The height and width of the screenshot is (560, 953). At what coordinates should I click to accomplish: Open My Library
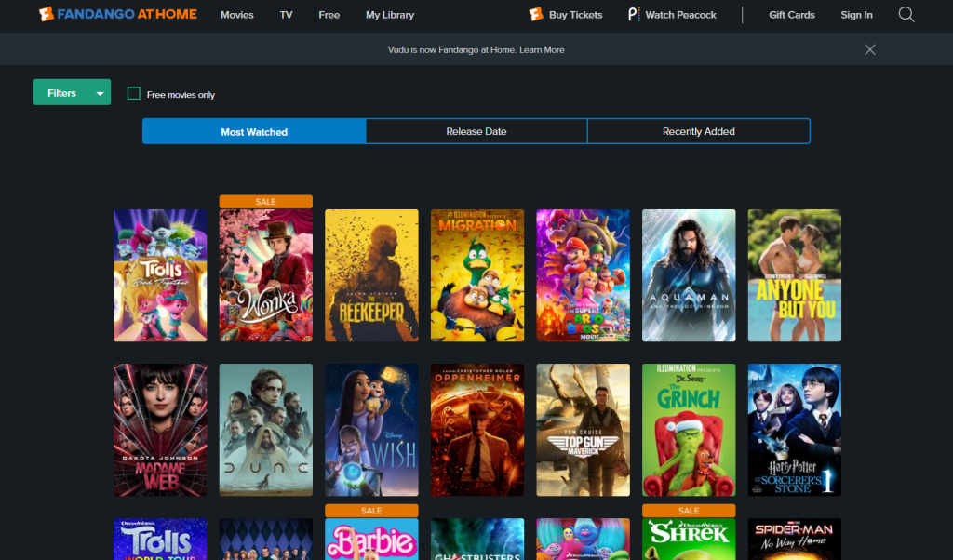[x=389, y=15]
